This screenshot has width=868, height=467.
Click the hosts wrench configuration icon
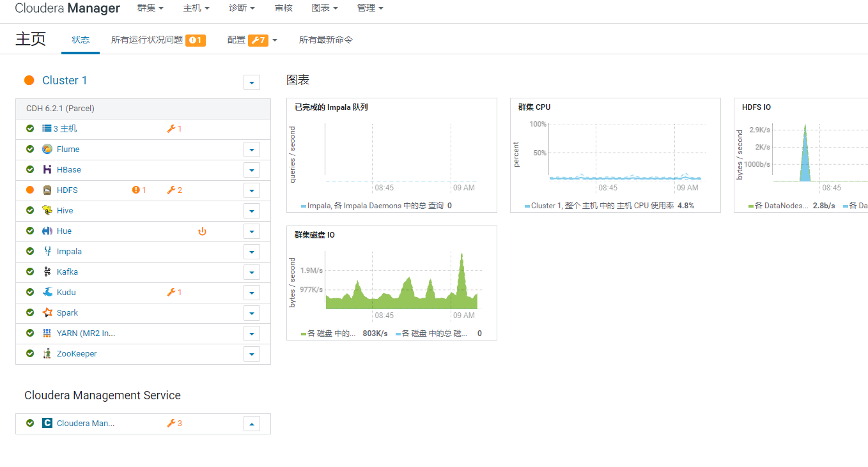point(171,129)
